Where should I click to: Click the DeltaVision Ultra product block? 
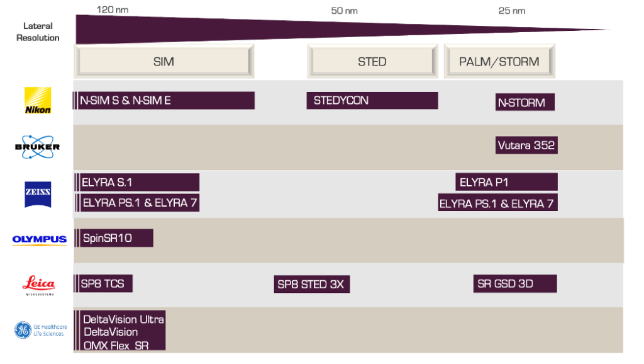click(x=120, y=331)
